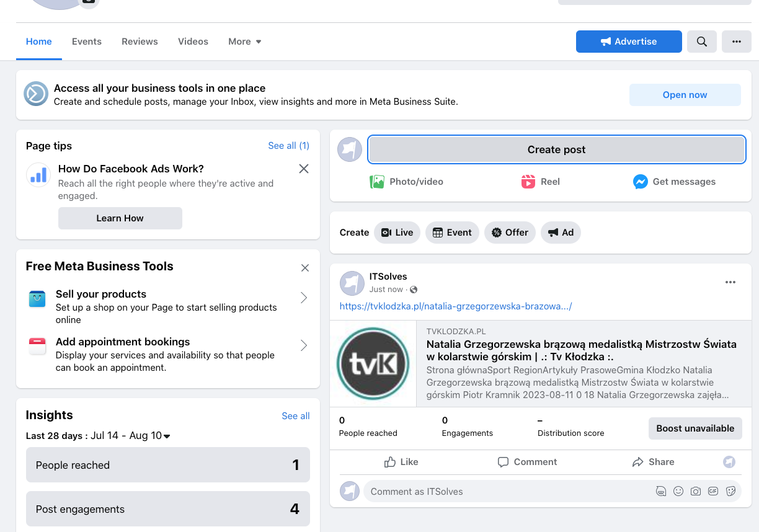Insert an avatar sticker in comment
Viewport: 759px width, 532px height.
pos(661,491)
